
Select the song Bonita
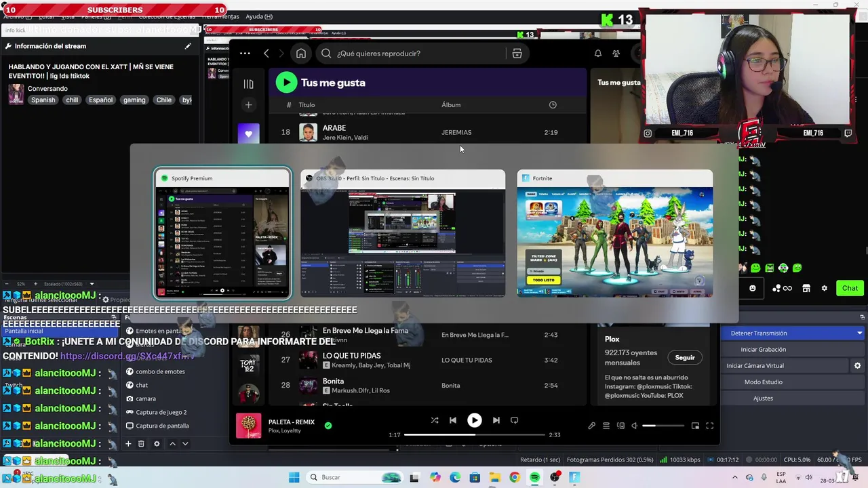[x=427, y=385]
